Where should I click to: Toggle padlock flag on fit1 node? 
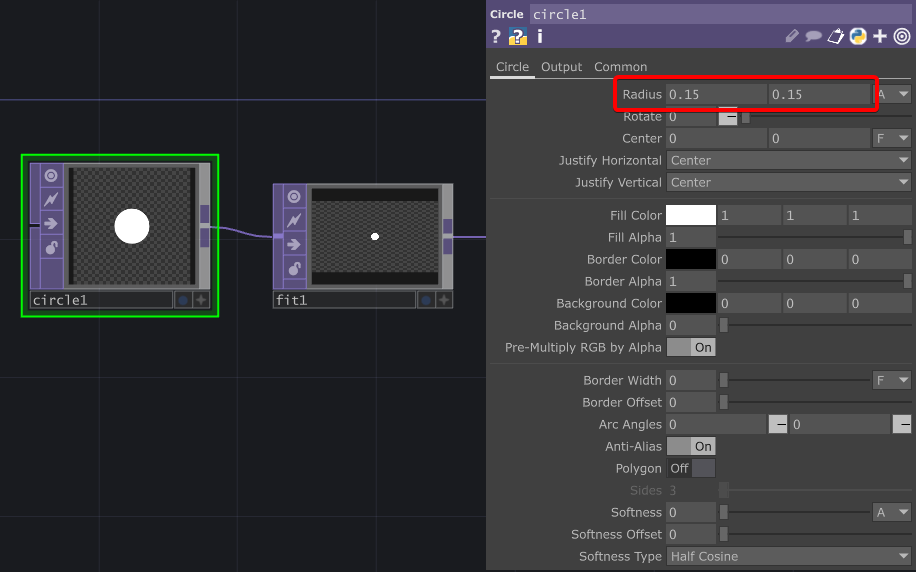coord(294,269)
